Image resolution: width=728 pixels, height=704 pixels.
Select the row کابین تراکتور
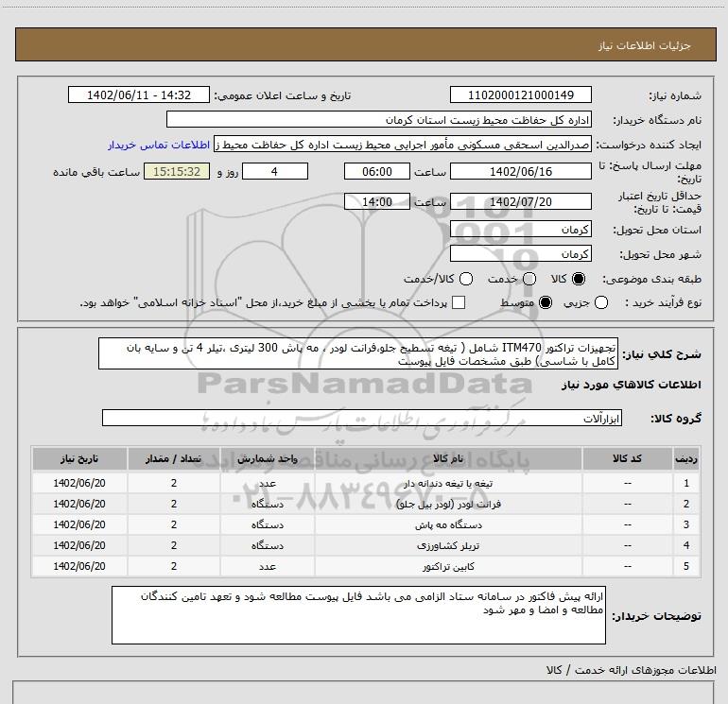[366, 567]
